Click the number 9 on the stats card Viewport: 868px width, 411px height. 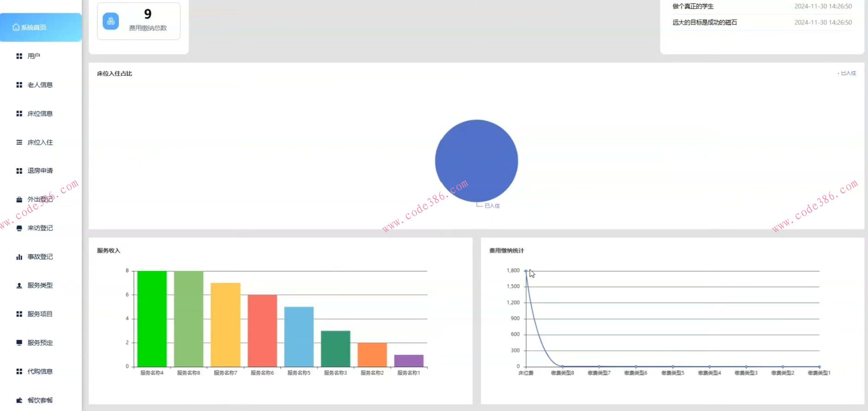pyautogui.click(x=148, y=14)
